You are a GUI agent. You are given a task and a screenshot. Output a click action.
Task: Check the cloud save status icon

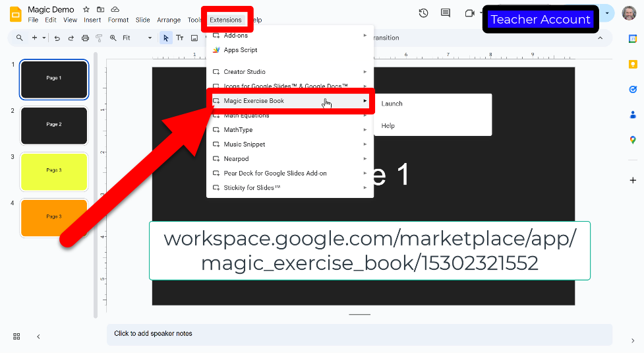pyautogui.click(x=115, y=9)
